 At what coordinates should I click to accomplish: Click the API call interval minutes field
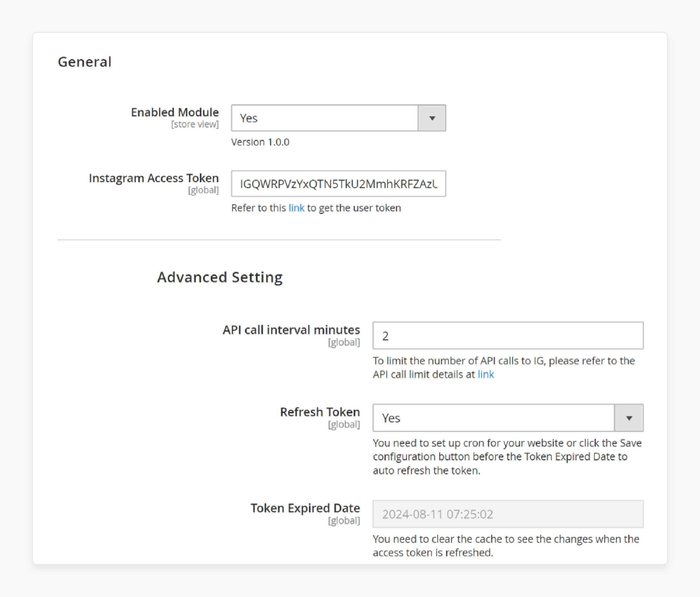tap(508, 335)
